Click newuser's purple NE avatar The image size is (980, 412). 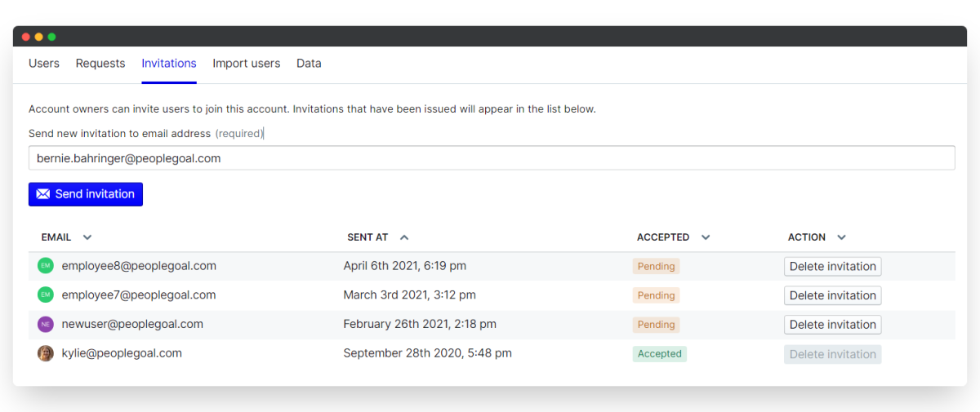click(46, 325)
